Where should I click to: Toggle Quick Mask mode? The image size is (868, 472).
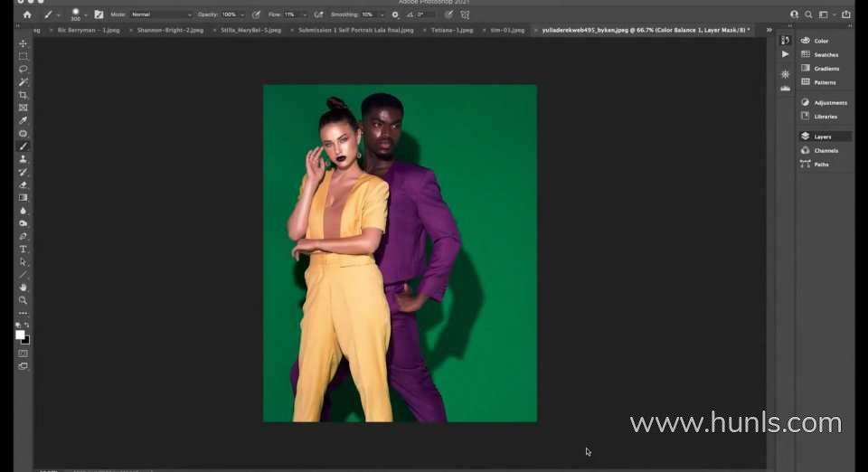[23, 353]
